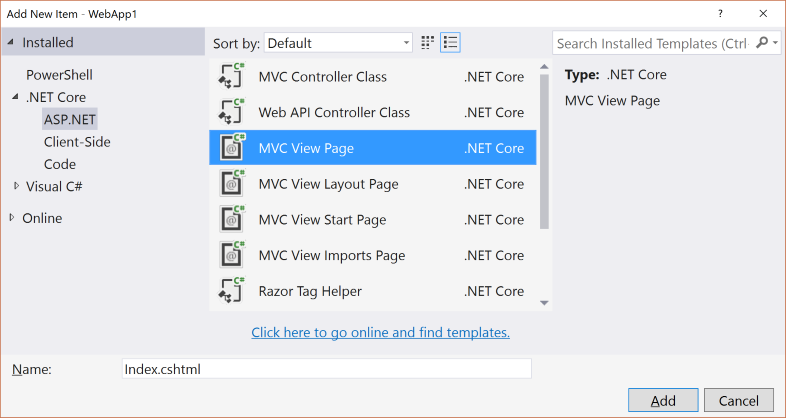Screen dimensions: 786x418
Task: Click the Add button
Action: point(663,400)
